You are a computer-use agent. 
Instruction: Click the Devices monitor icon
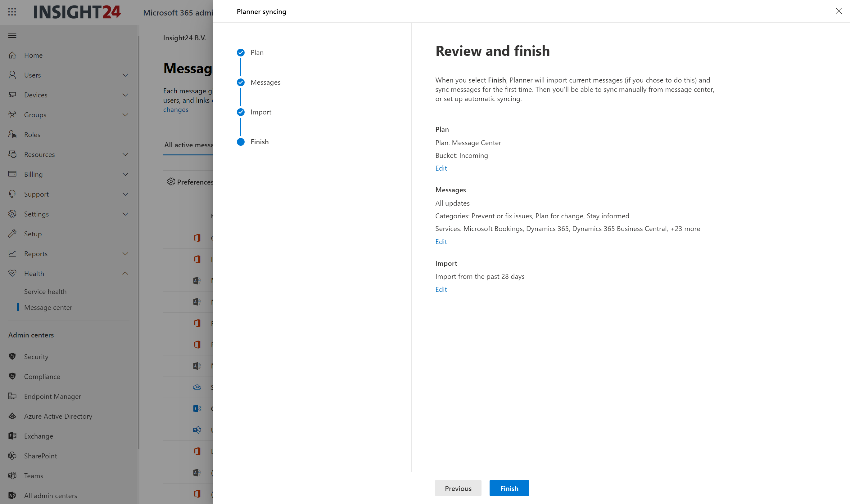[x=12, y=95]
